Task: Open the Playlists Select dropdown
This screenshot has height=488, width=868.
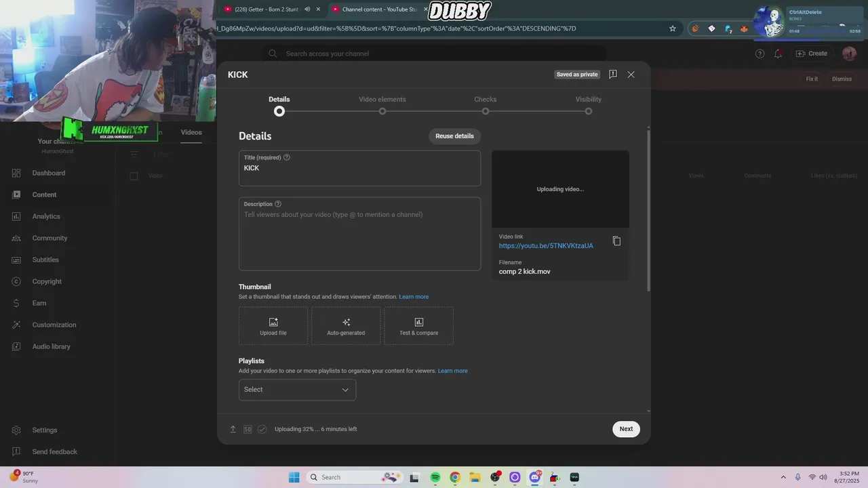Action: pos(297,390)
